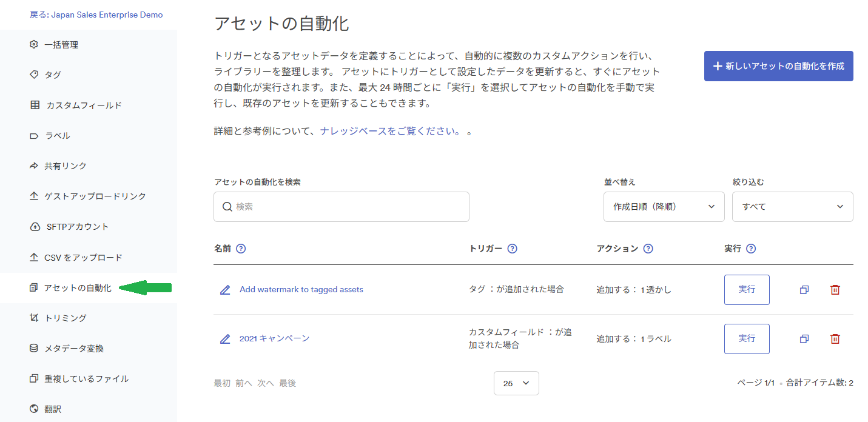Image resolution: width=868 pixels, height=422 pixels.
Task: Click 新しいアセットの自動化を作成 button
Action: click(x=779, y=66)
